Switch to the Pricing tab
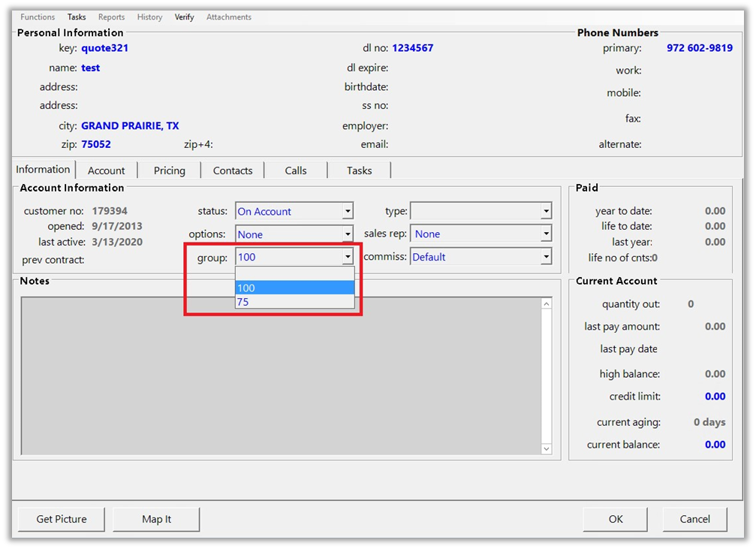 tap(170, 170)
